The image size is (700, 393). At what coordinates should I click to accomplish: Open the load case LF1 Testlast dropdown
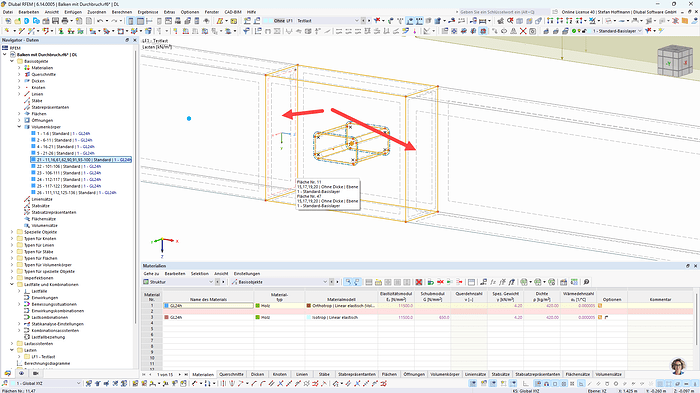pos(357,21)
